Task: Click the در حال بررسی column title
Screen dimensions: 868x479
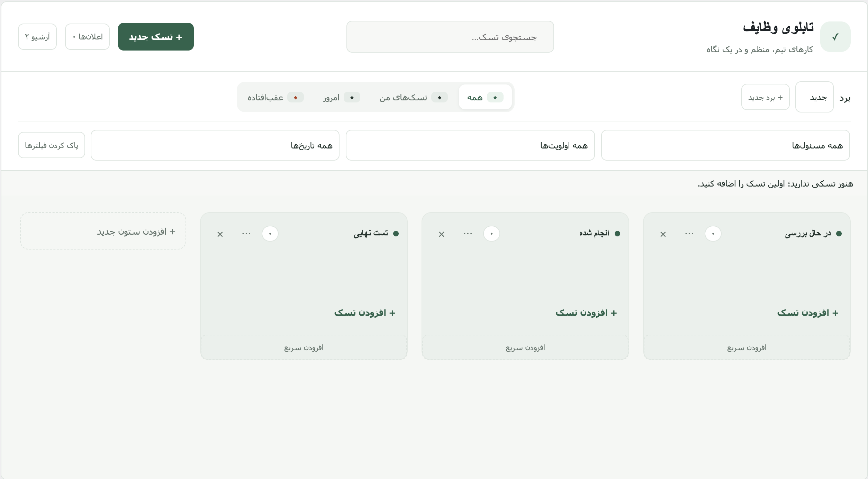Action: [808, 234]
